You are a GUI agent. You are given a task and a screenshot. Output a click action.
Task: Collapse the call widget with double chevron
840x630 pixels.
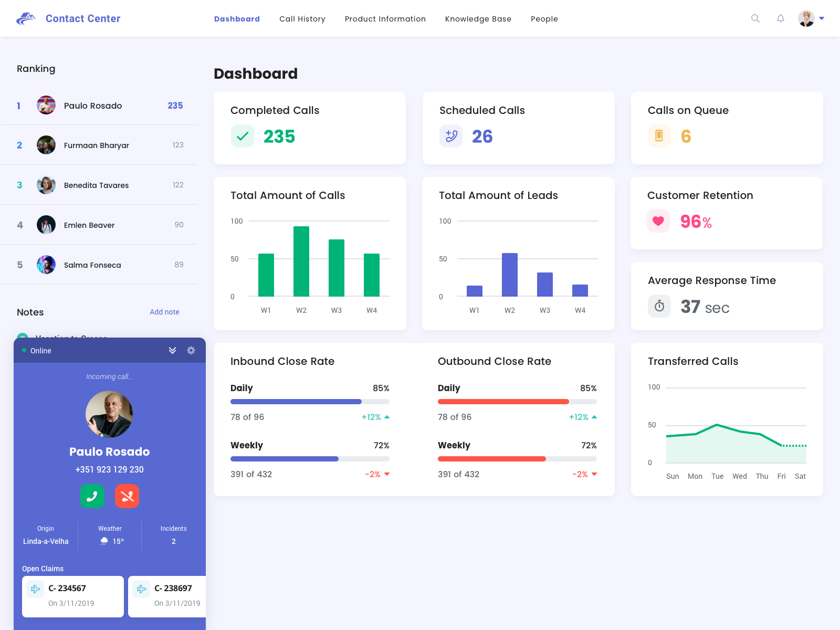pyautogui.click(x=172, y=350)
